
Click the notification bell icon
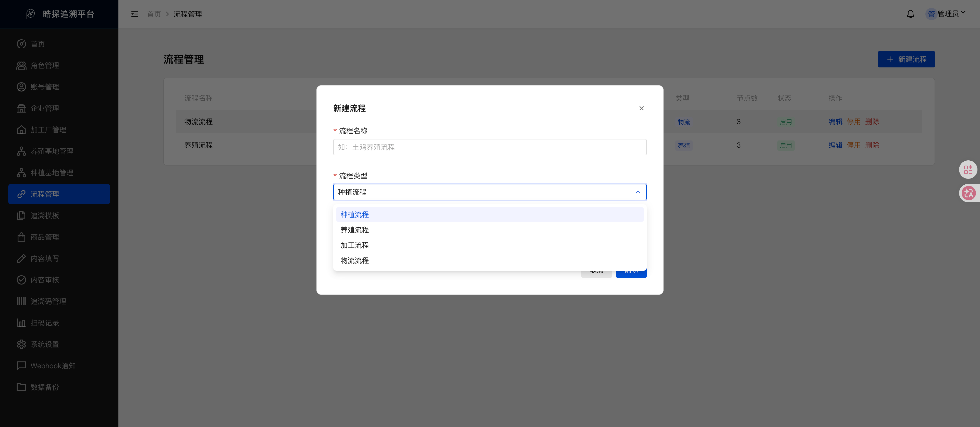click(x=910, y=14)
